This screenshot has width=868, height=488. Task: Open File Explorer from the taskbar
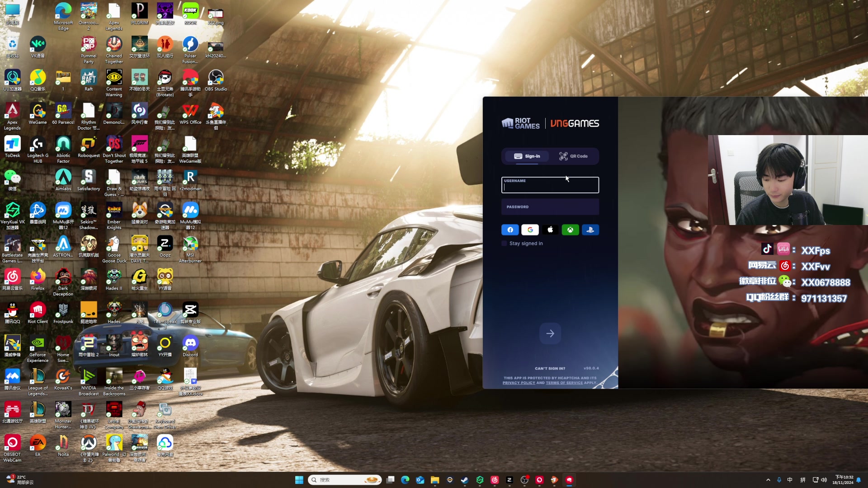point(435,480)
